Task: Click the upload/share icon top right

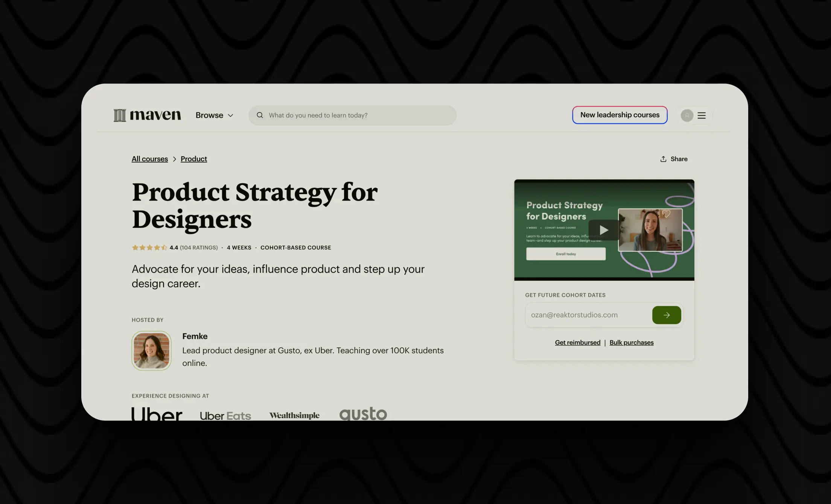Action: [664, 159]
